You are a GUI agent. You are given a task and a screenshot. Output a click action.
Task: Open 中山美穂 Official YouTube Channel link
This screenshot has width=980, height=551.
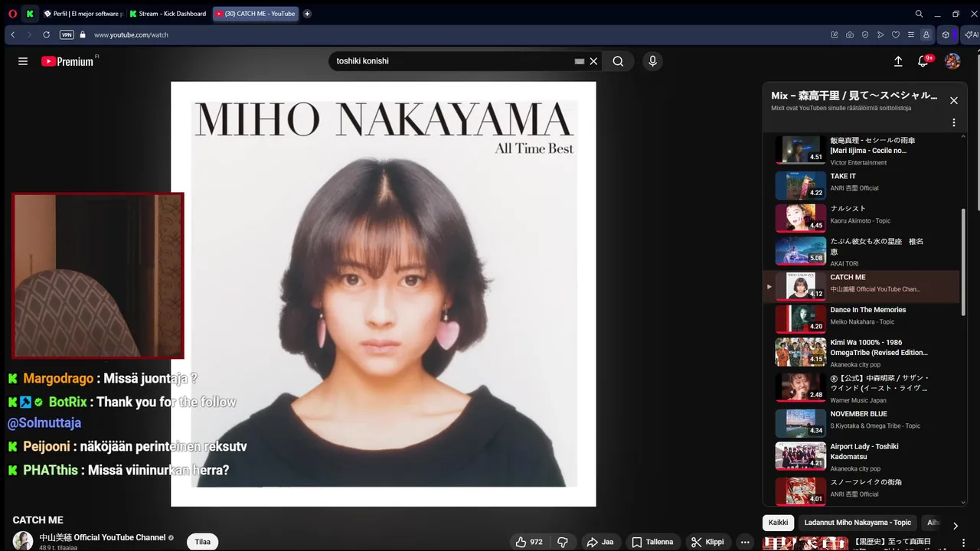click(x=103, y=537)
